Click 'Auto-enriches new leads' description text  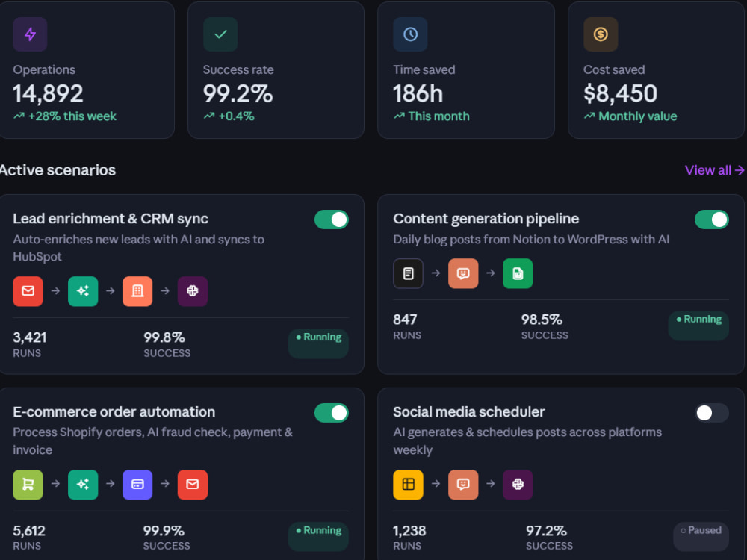point(139,248)
